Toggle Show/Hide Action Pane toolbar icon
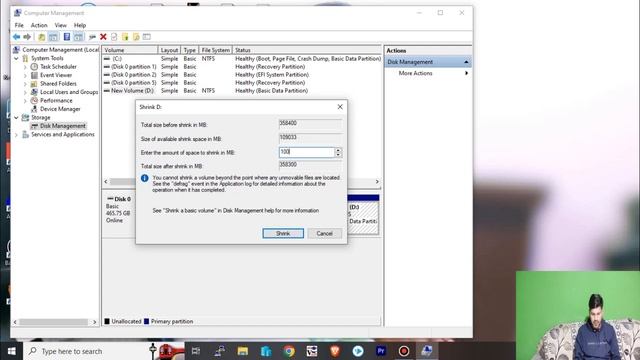Image resolution: width=640 pixels, height=360 pixels. [x=78, y=37]
